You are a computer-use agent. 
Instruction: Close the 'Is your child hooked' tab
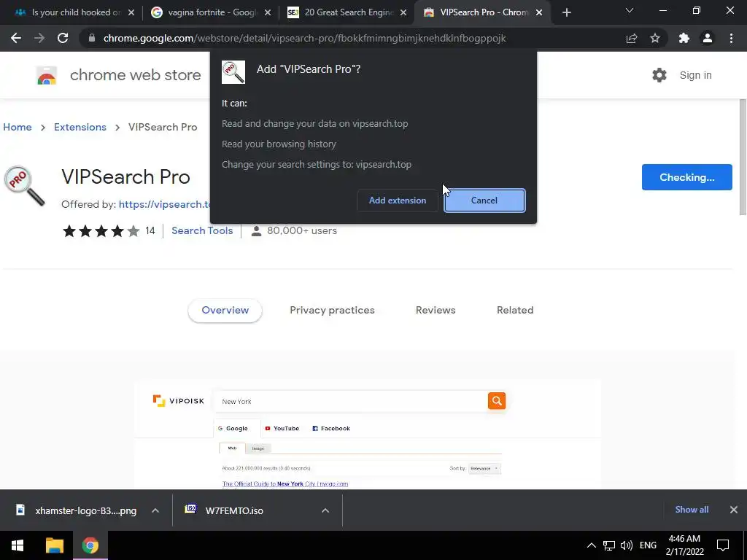131,12
